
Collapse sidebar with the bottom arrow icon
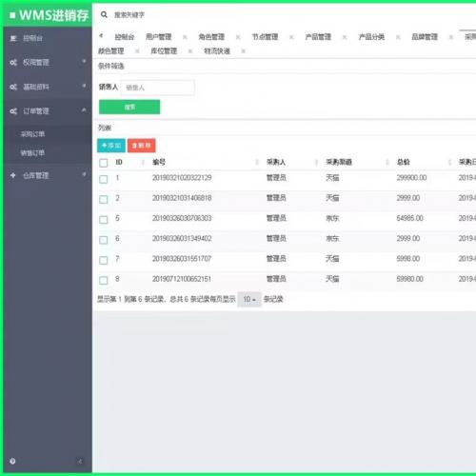pyautogui.click(x=80, y=461)
